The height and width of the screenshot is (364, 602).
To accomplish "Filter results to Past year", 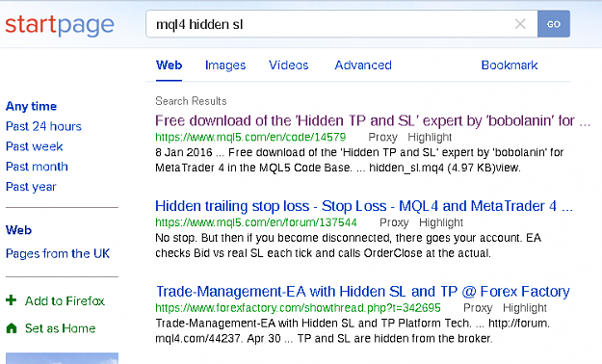I will coord(31,187).
